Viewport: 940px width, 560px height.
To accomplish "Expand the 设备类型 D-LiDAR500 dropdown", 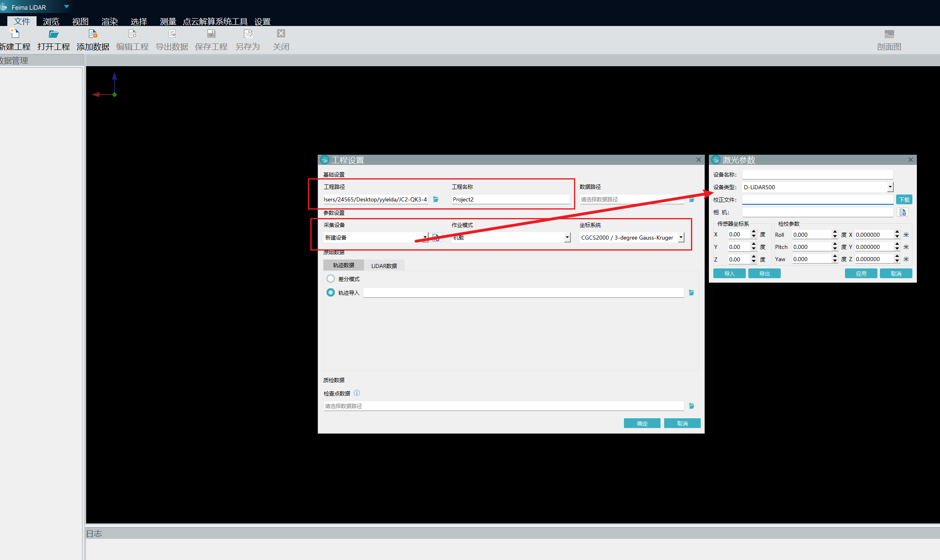I will click(x=890, y=187).
